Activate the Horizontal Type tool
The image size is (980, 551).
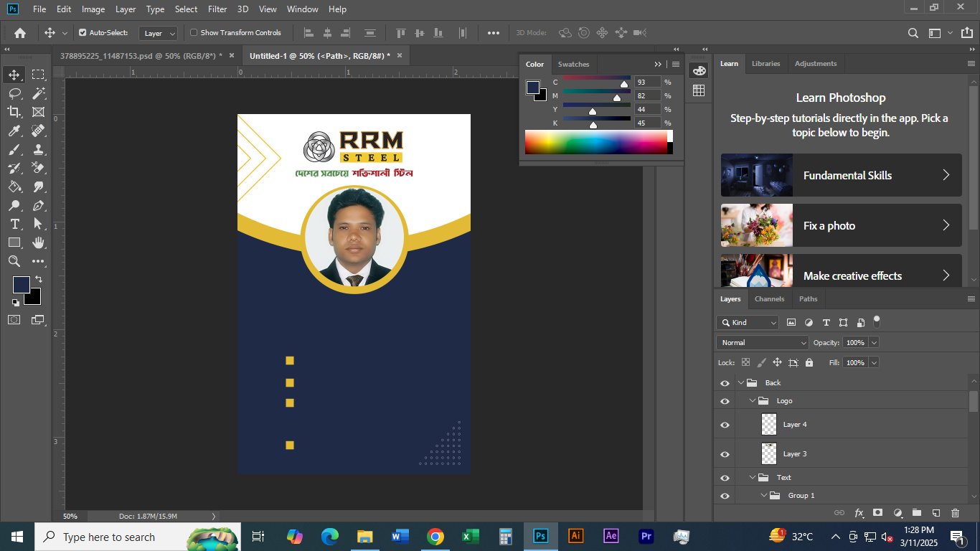(14, 224)
